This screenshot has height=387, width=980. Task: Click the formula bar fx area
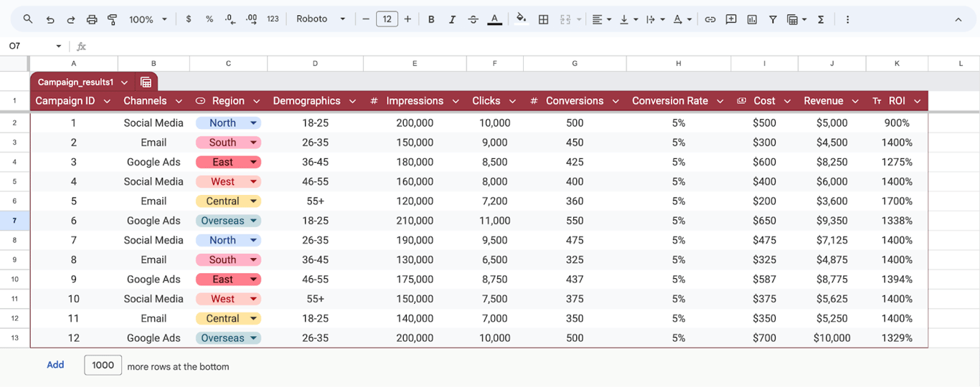81,46
